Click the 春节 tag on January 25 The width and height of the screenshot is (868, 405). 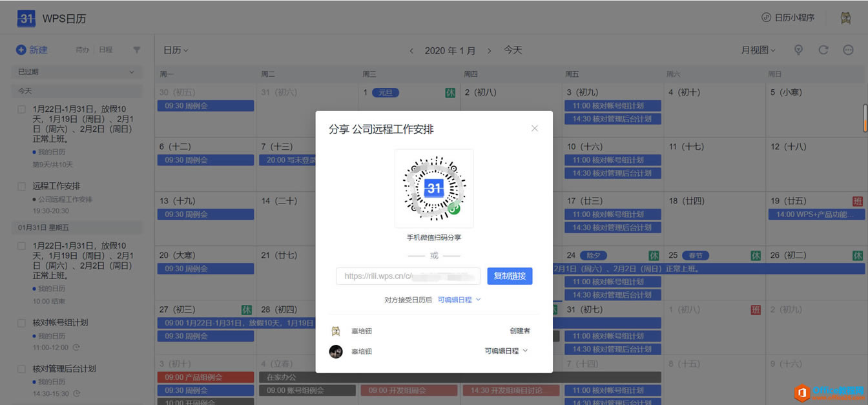coord(695,255)
